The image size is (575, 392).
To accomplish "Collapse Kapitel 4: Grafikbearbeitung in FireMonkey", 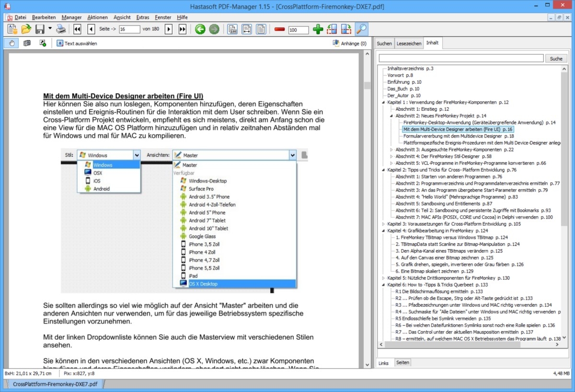I will (x=383, y=231).
